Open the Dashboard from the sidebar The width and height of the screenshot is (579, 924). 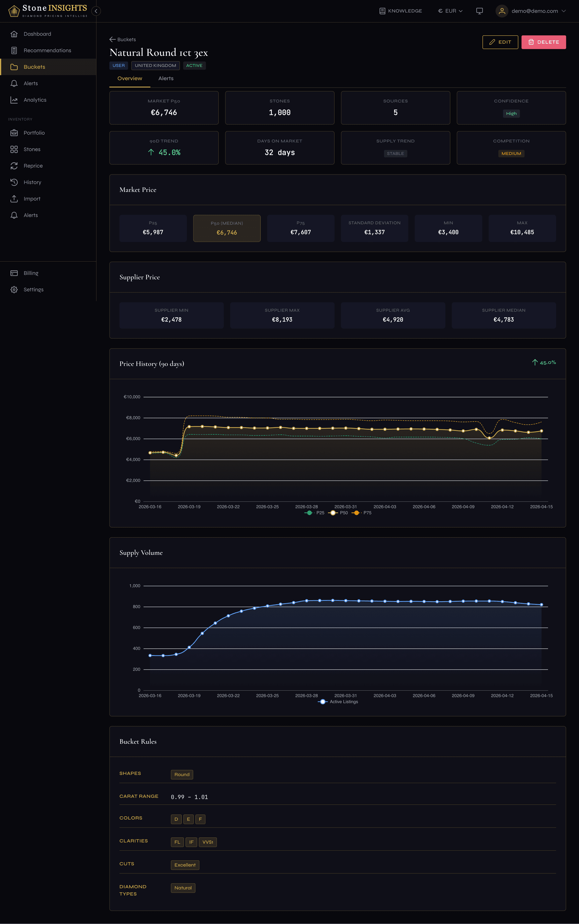click(37, 34)
